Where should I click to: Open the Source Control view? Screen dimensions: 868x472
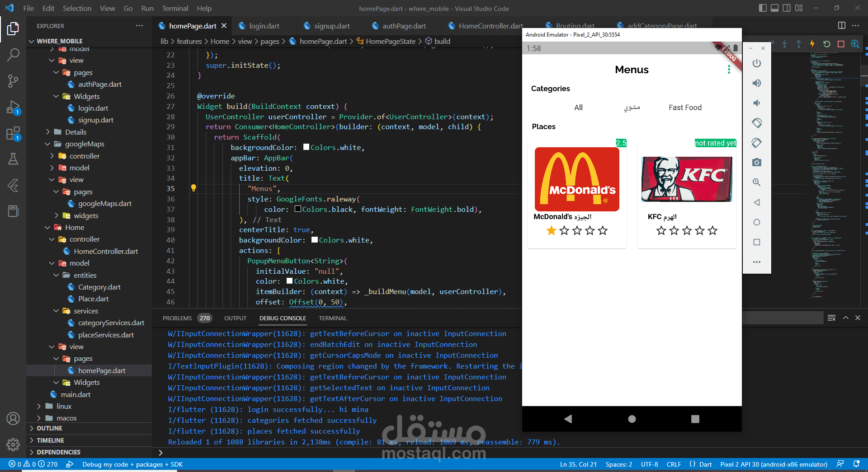[13, 81]
